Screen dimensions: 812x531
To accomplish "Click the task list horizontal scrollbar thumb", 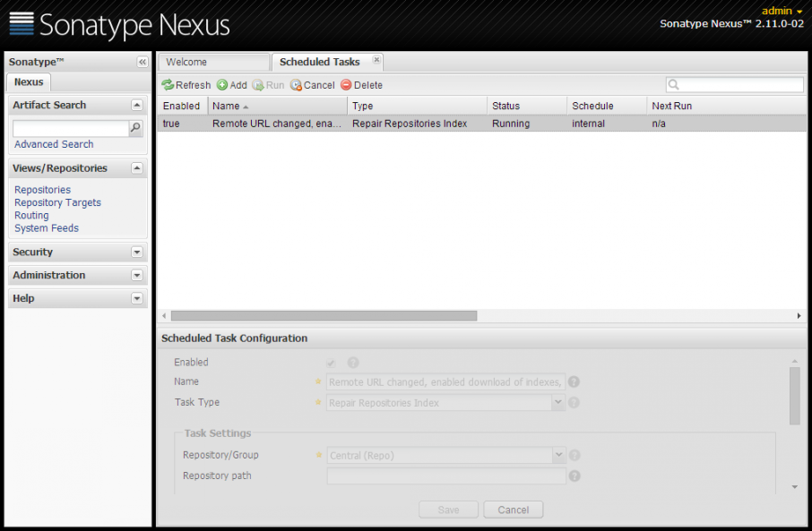I will pyautogui.click(x=324, y=316).
